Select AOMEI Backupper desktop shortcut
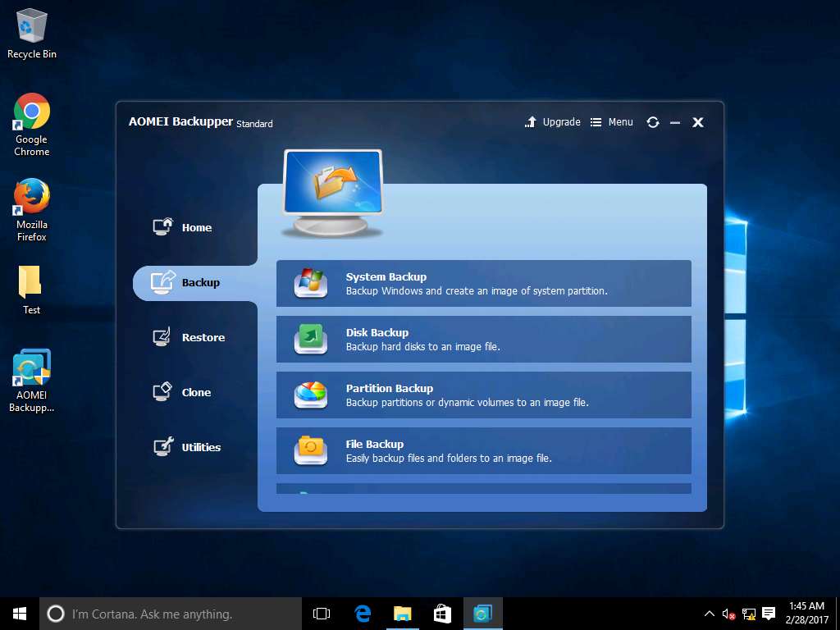Screen dimensions: 840x630 (32, 381)
